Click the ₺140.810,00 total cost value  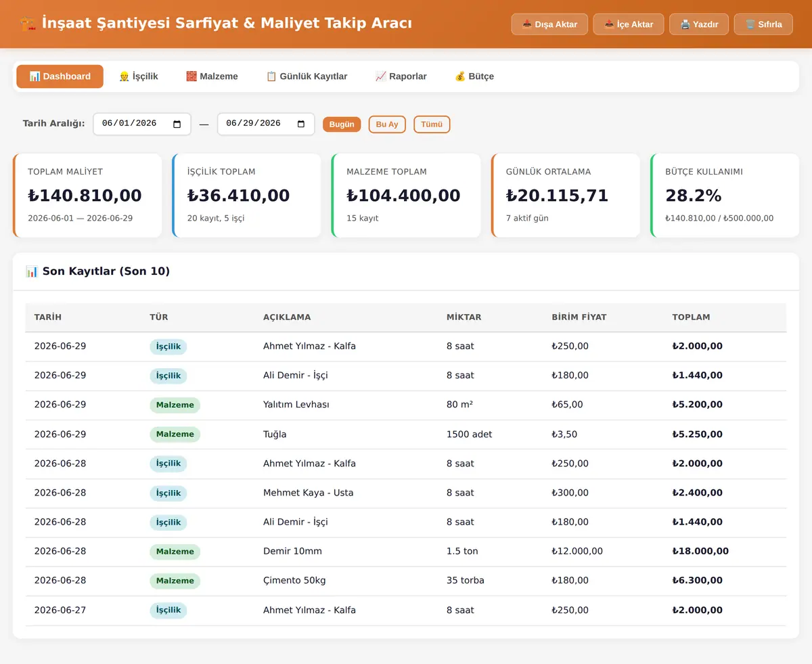click(85, 196)
